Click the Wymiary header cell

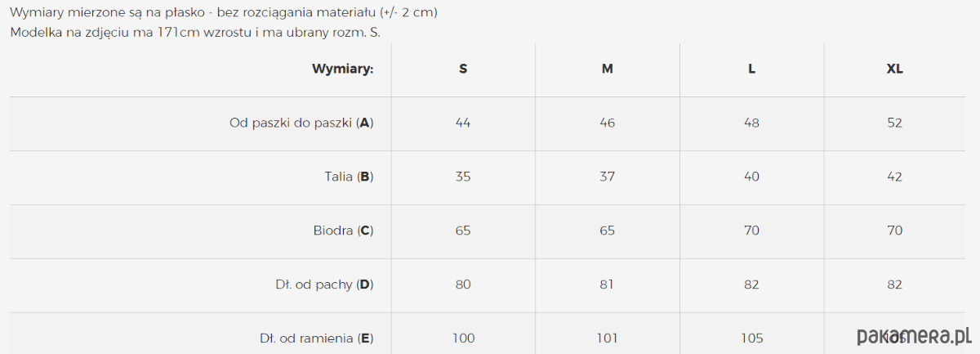coord(342,69)
